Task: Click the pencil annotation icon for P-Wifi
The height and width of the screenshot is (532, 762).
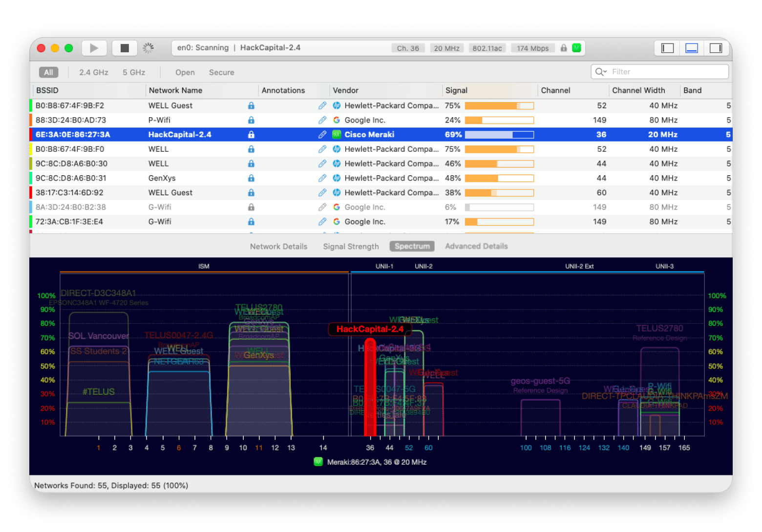Action: 322,120
